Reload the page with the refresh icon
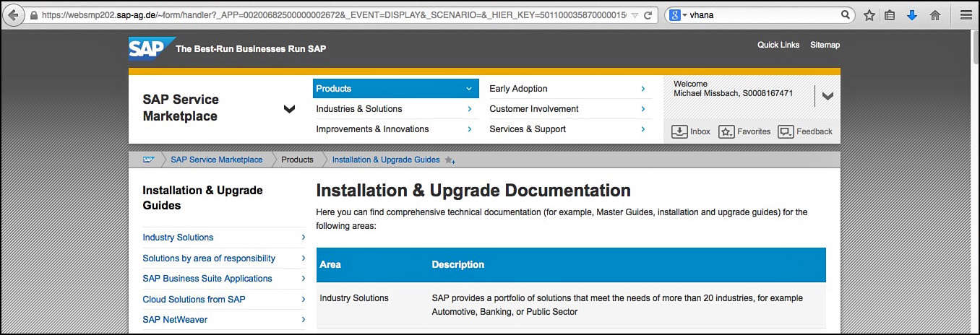Viewport: 980px width, 335px height. pyautogui.click(x=648, y=15)
